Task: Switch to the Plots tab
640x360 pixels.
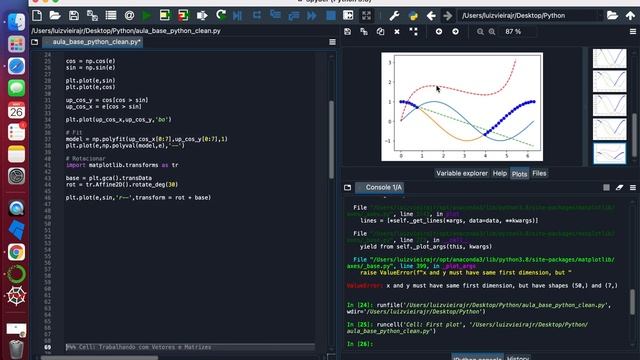Action: 519,174
